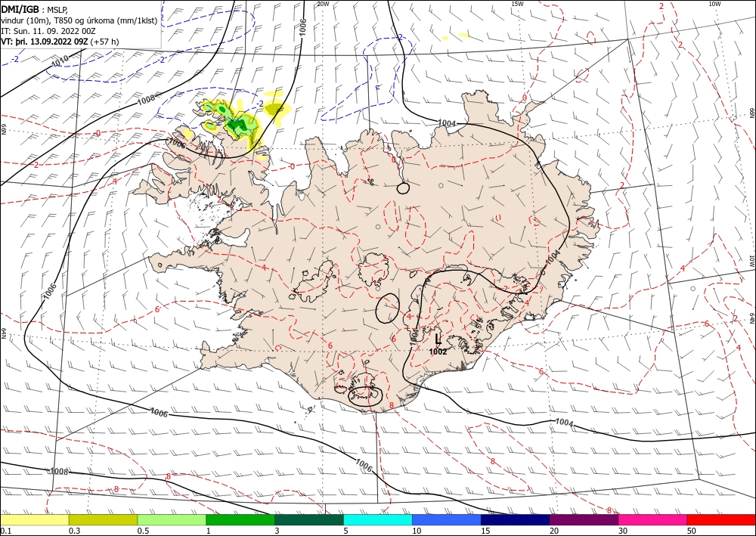756x536 pixels.
Task: Select the light green 0.5–1 legend swatch
Action: pos(172,519)
